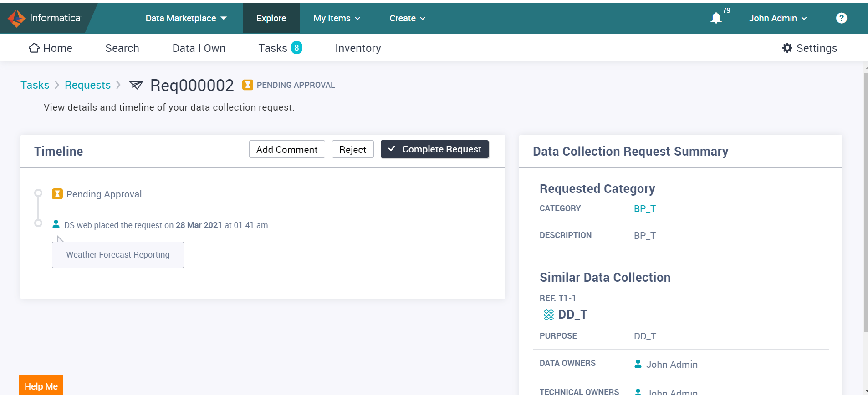Viewport: 868px width, 395px height.
Task: Click the Settings label
Action: (x=817, y=48)
